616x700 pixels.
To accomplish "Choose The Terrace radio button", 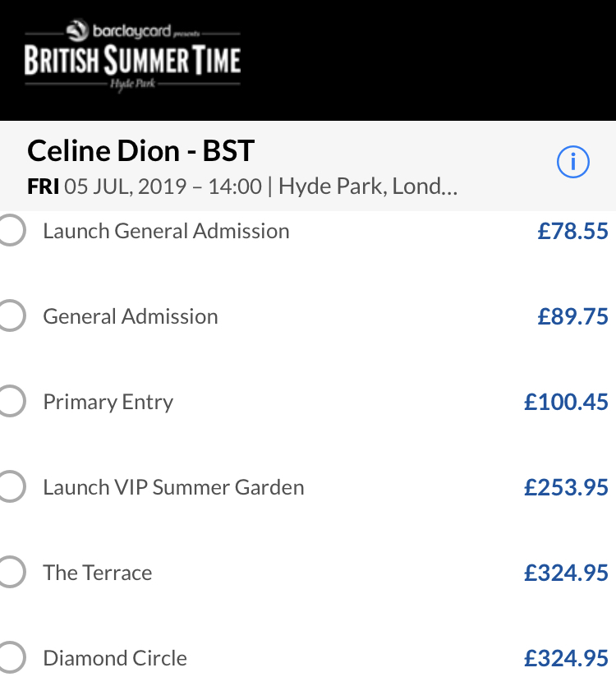I will click(10, 573).
